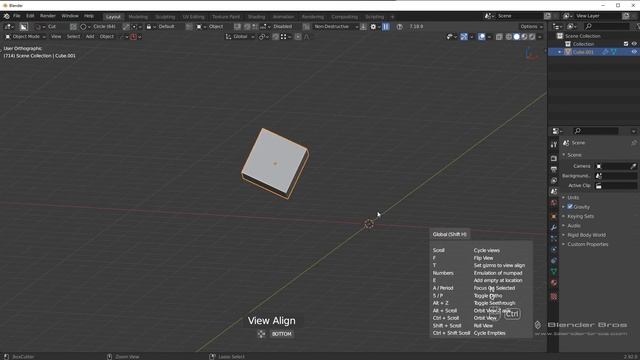
Task: Open the Window menu
Action: [x=70, y=16]
